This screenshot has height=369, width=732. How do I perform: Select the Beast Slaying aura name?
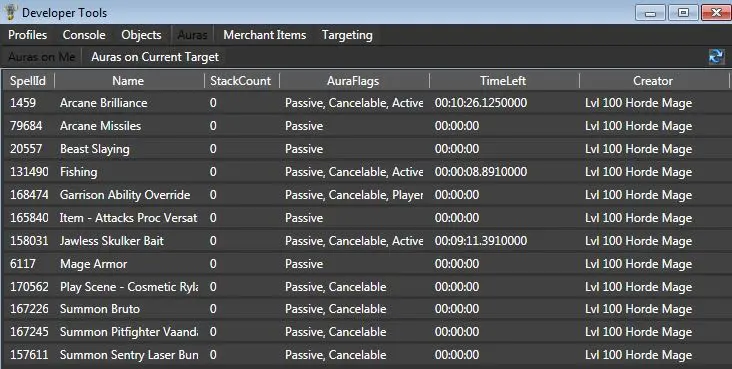pos(95,149)
